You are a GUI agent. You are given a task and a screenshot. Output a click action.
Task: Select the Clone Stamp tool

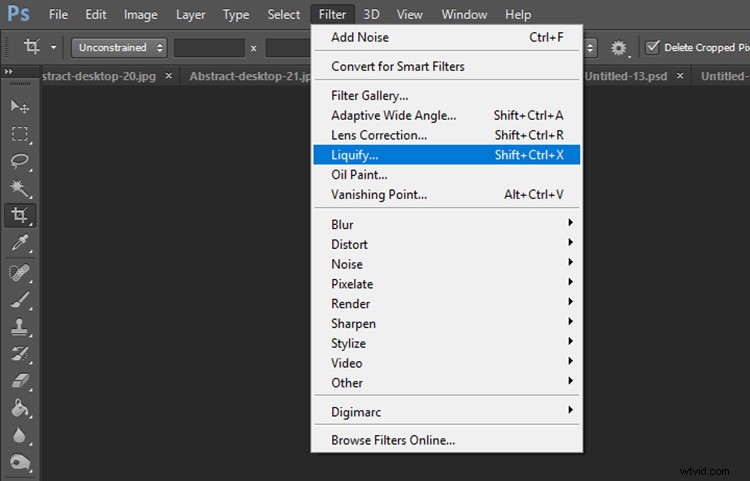click(x=20, y=328)
